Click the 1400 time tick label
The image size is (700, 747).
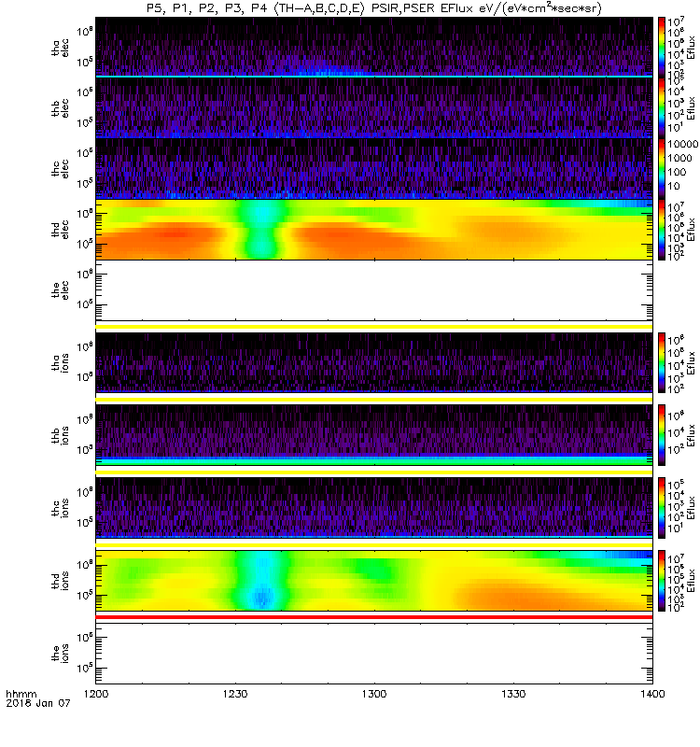(652, 694)
